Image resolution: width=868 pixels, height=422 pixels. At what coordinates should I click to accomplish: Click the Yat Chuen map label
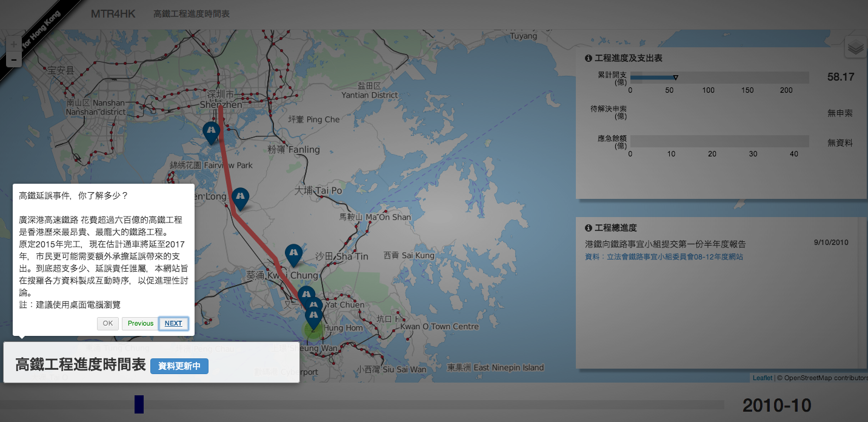coord(344,305)
